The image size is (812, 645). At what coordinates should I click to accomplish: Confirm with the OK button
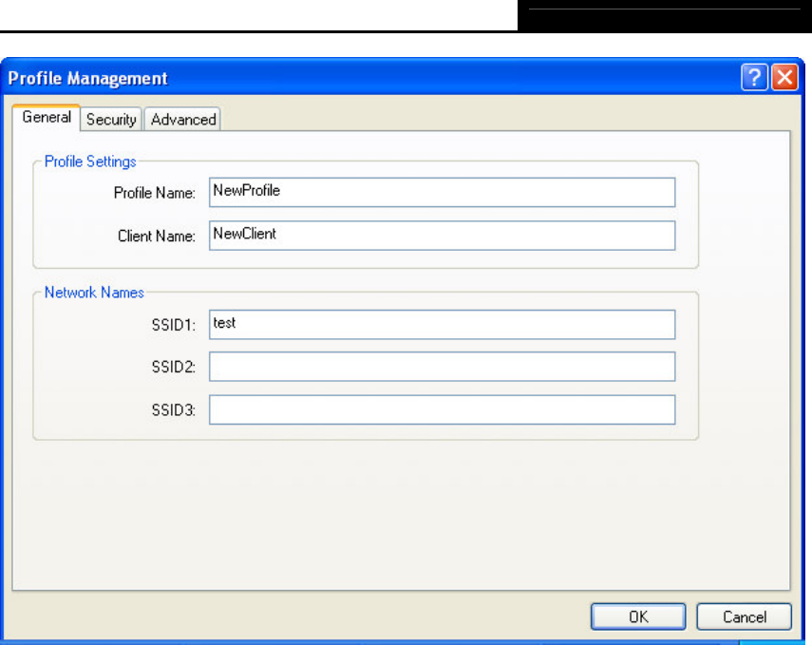tap(638, 617)
